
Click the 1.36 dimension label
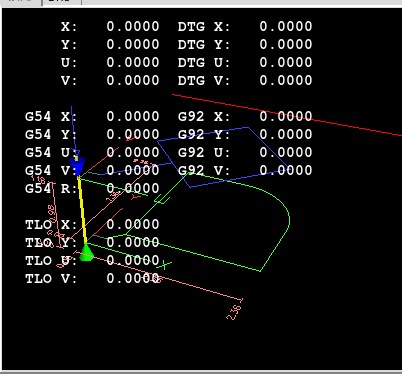point(113,196)
